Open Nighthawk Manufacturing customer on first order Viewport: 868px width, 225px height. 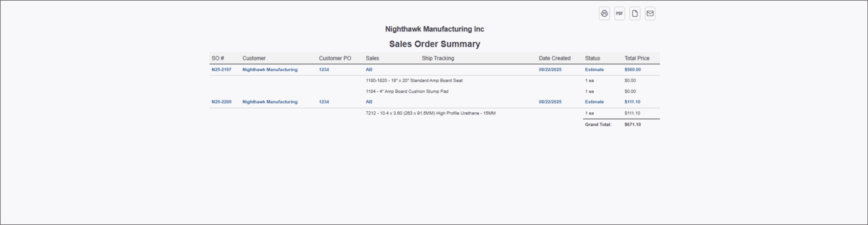(x=270, y=70)
